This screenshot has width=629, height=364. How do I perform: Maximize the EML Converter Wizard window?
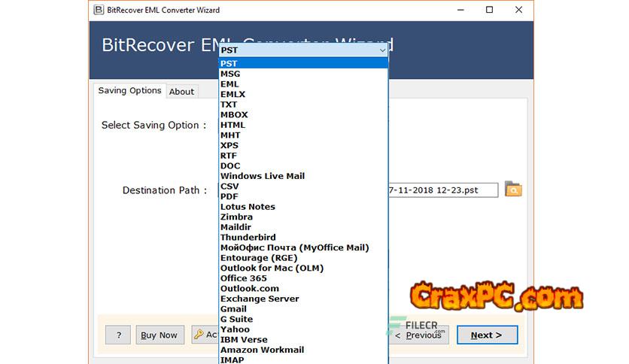[490, 10]
